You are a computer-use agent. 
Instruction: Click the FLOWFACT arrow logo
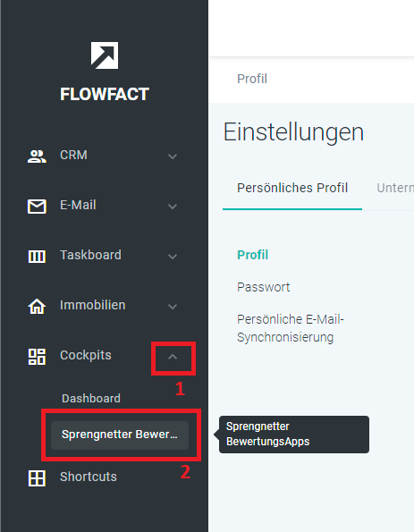click(105, 55)
